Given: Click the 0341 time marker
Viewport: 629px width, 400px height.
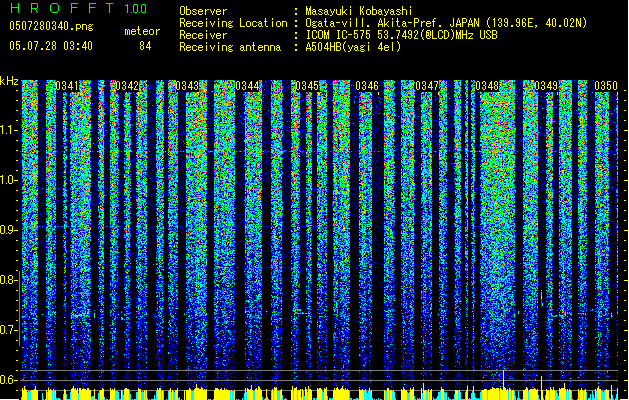Looking at the screenshot, I should tap(67, 86).
